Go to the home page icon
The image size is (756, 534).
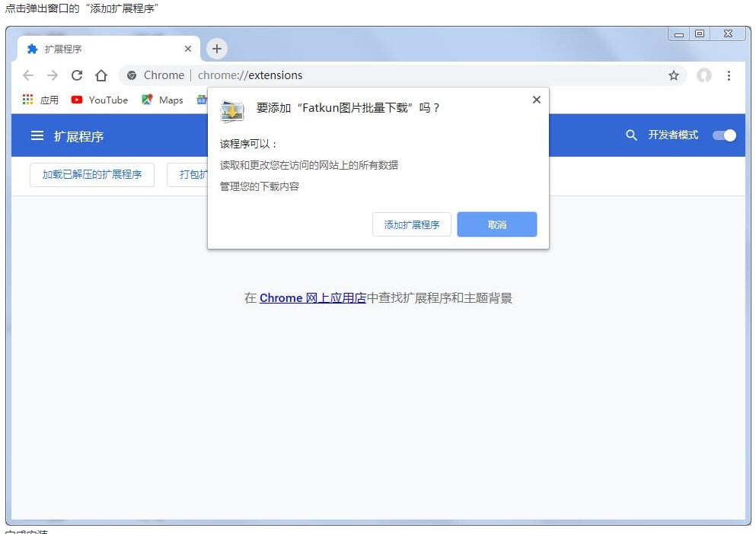[101, 75]
